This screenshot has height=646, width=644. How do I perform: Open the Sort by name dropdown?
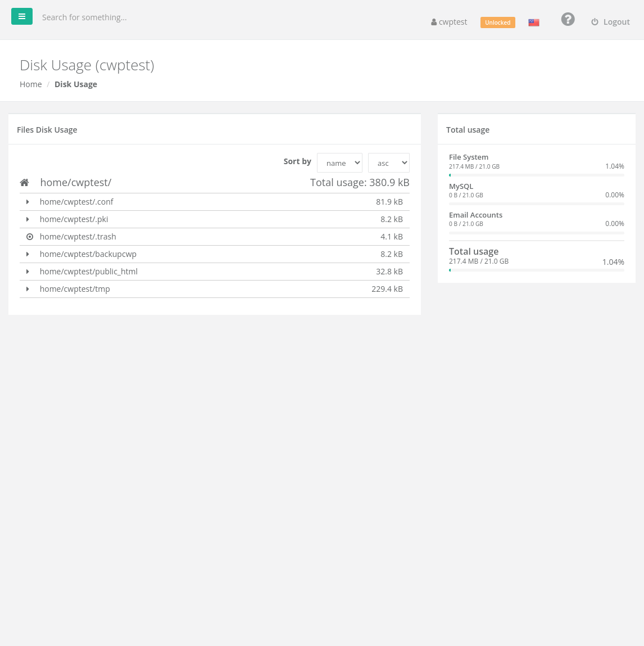(340, 162)
